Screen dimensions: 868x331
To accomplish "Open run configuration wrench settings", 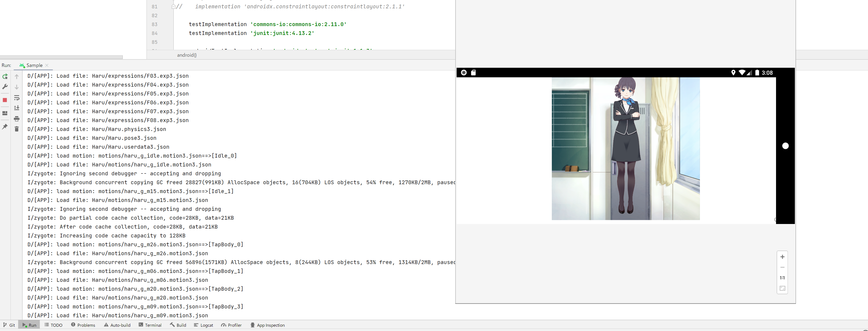I will pyautogui.click(x=5, y=87).
